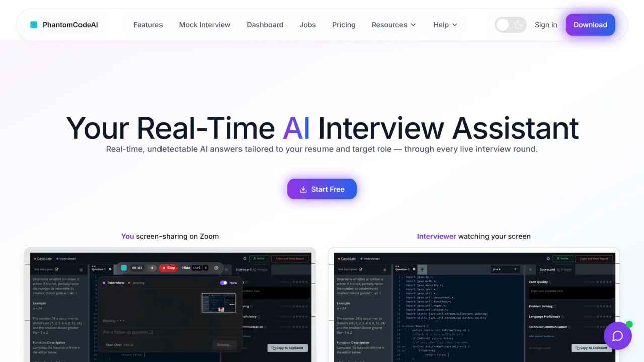Open overlay bar settings gear
The image size is (644, 362).
(x=216, y=268)
